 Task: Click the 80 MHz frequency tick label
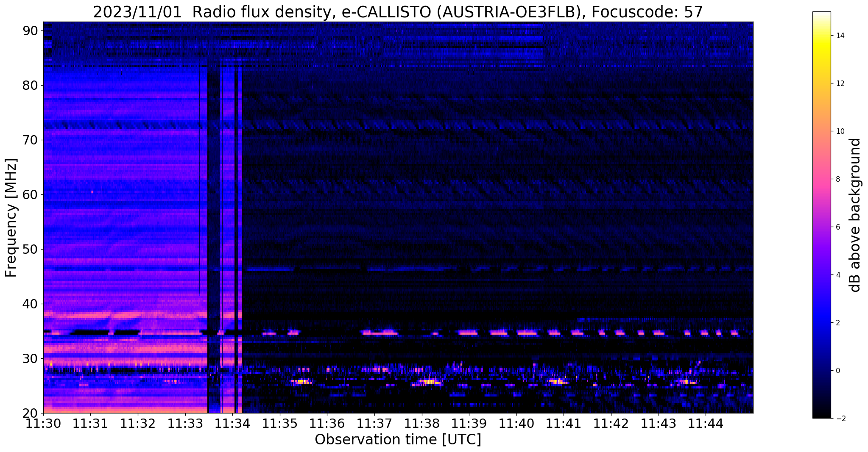point(31,85)
